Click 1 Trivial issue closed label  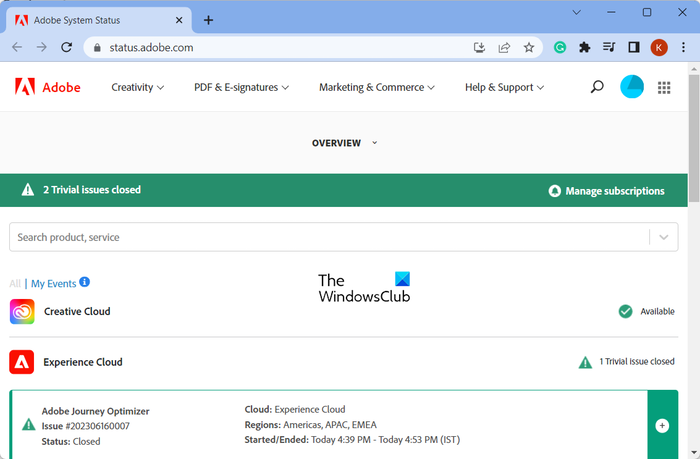637,361
